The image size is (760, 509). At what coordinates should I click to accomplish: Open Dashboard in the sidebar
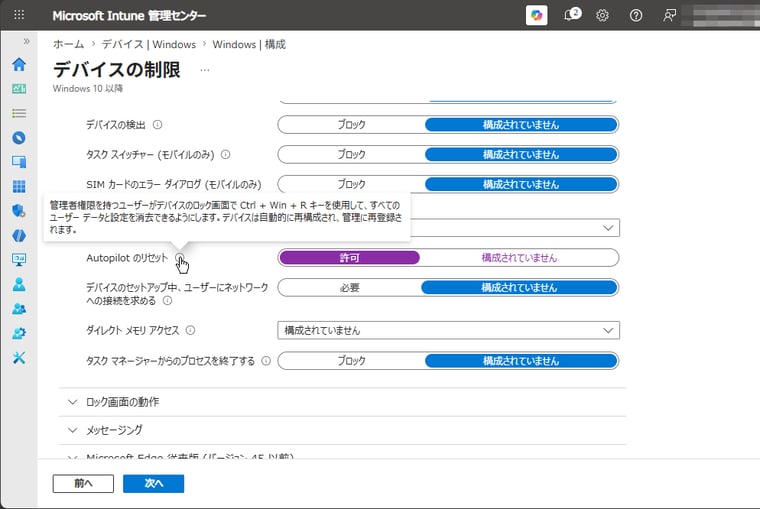coord(19,89)
